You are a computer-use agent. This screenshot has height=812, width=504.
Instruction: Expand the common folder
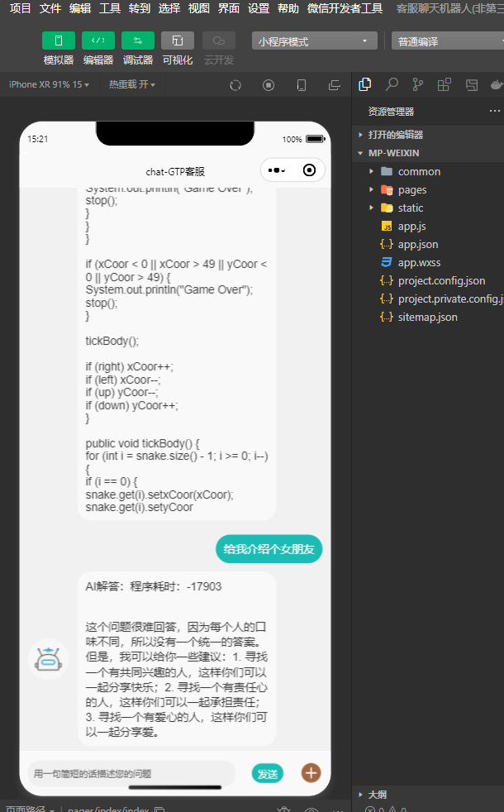click(428, 171)
